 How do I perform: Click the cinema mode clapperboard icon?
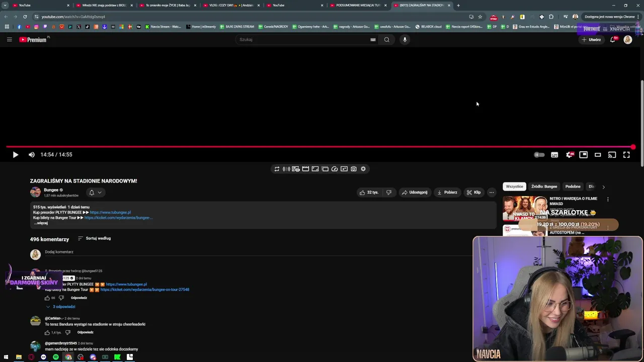point(305,169)
